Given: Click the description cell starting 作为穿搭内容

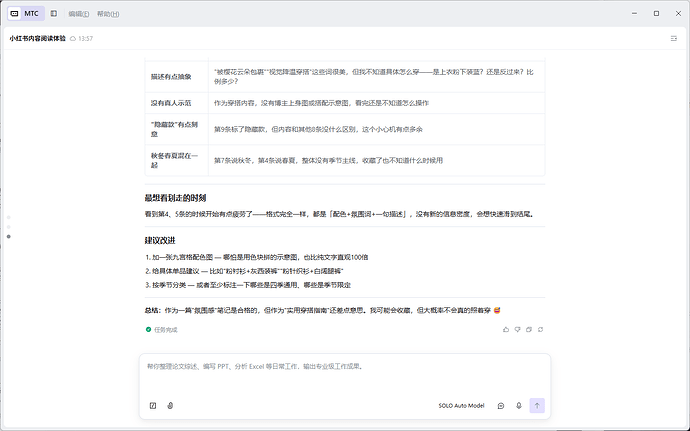Looking at the screenshot, I should click(376, 103).
